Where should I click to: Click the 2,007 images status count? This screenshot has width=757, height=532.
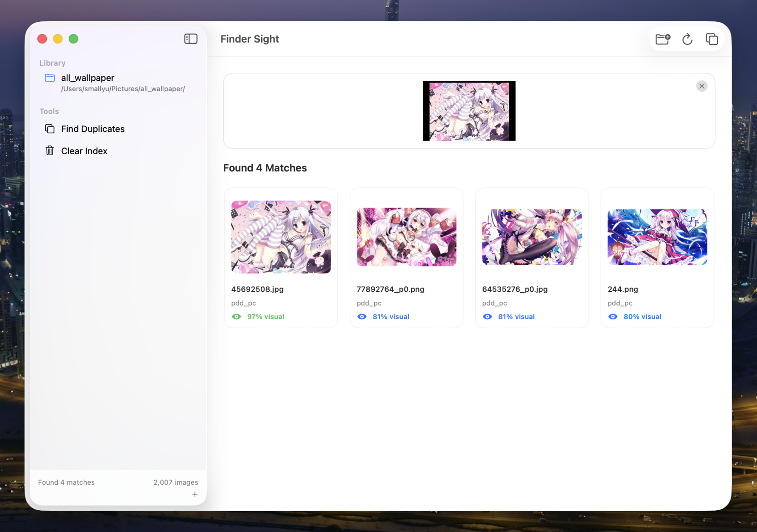[x=176, y=482]
